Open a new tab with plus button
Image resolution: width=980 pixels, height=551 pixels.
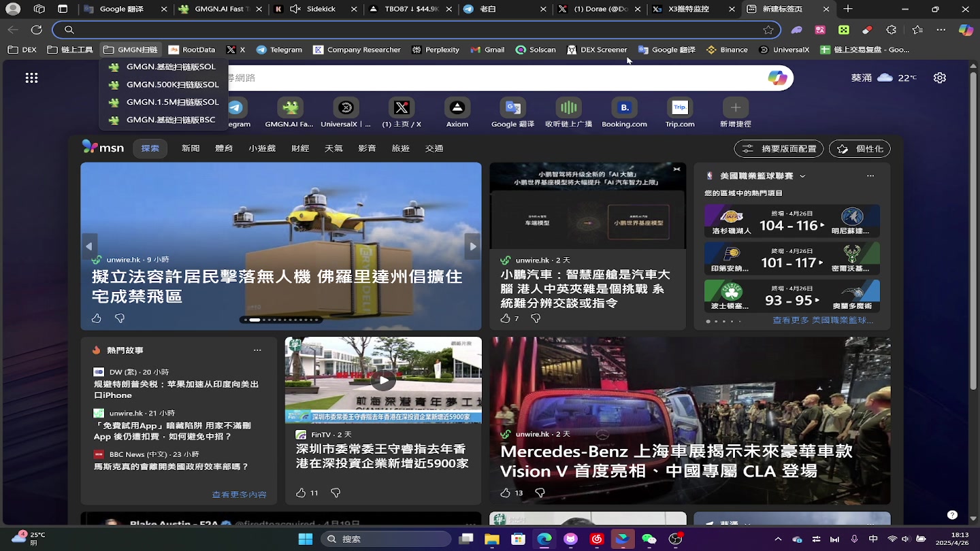848,9
